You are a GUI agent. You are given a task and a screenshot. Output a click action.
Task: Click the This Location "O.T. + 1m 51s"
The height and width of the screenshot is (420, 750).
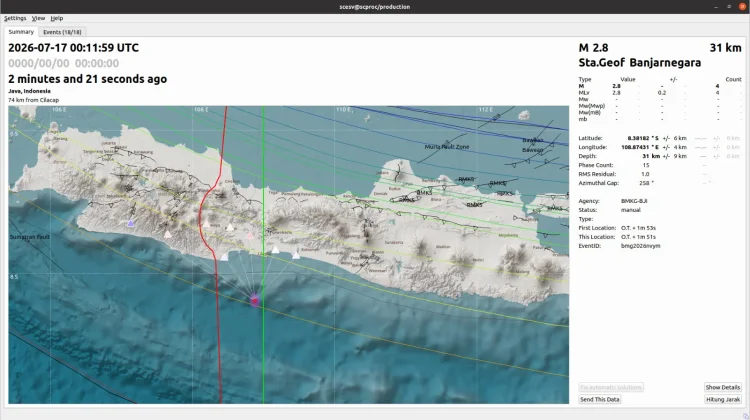click(638, 237)
